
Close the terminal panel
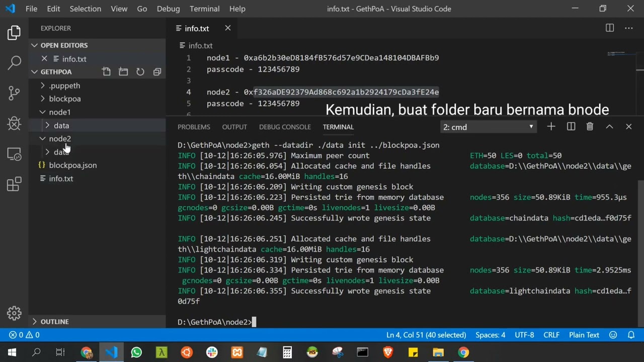coord(628,127)
